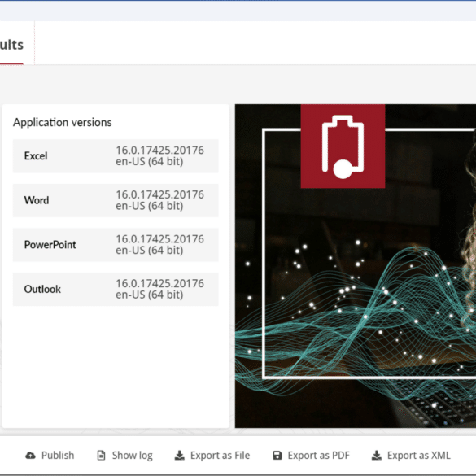Click the Application versions heading

tap(62, 122)
